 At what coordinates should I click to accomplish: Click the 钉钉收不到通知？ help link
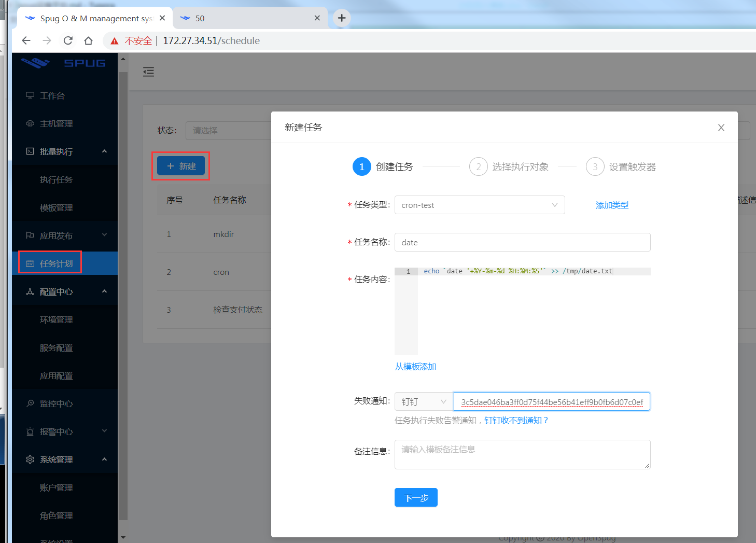[x=516, y=420]
